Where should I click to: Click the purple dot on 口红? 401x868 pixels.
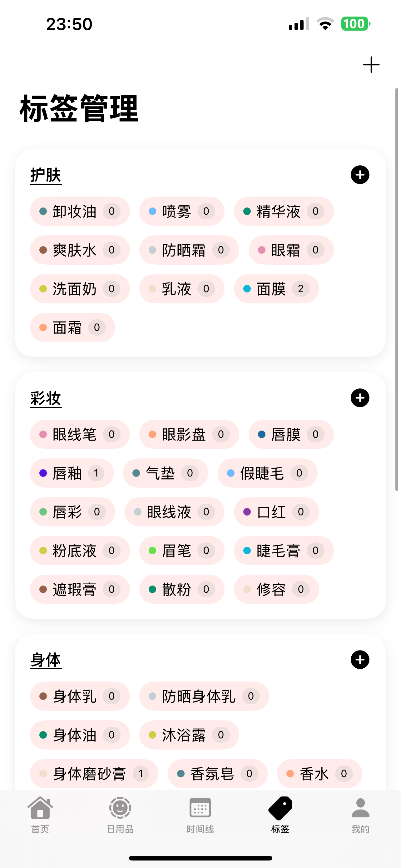click(247, 512)
